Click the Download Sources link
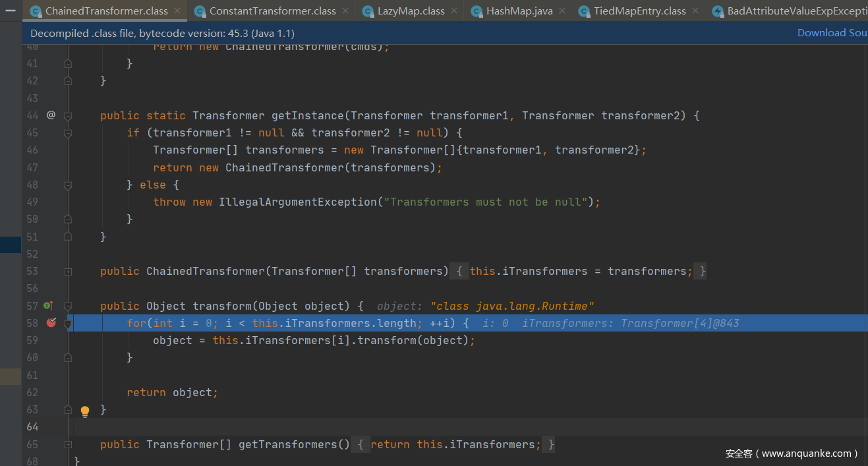Viewport: 868px width, 466px height. click(x=832, y=33)
